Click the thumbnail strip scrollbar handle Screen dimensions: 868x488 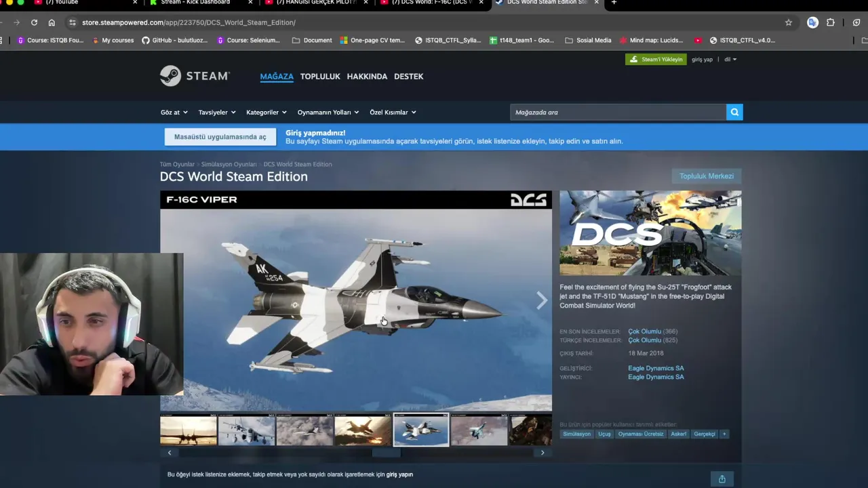tap(386, 453)
